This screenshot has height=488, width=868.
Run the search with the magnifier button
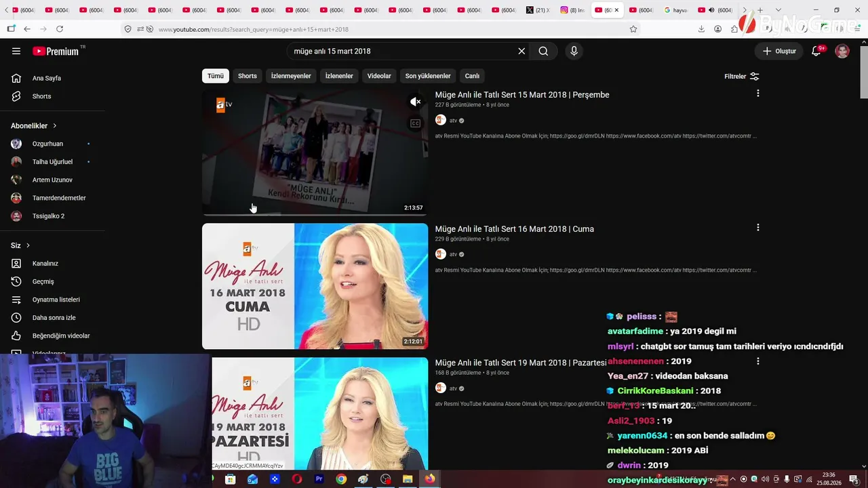click(543, 51)
